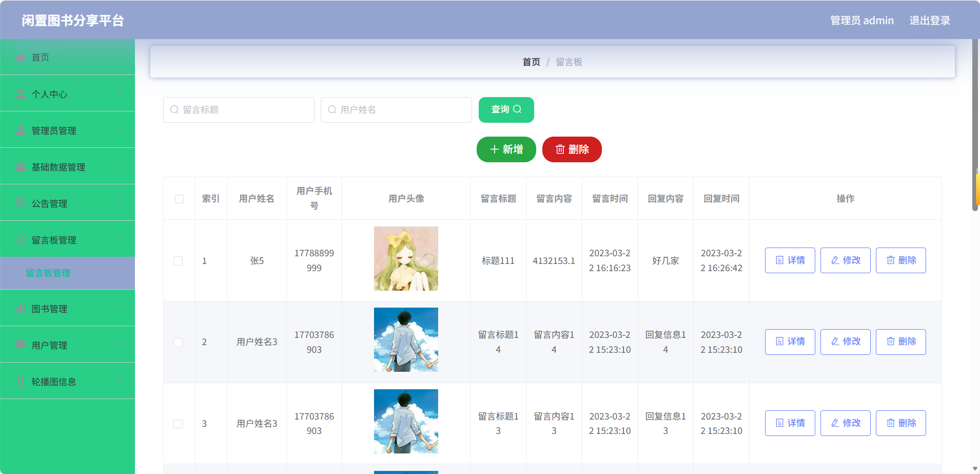Screen dimensions: 980x474
Task: Expand the 用户管理 submenu arrow
Action: click(119, 345)
